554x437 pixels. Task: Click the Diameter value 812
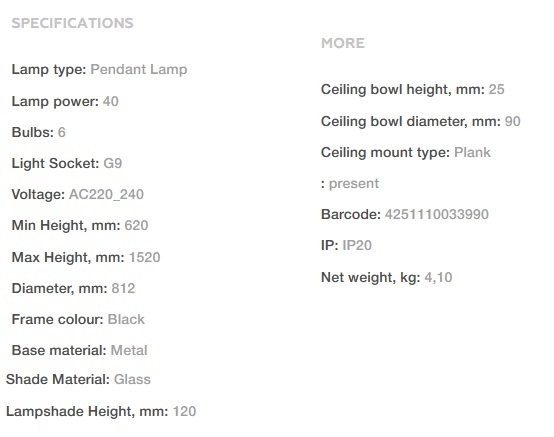pos(123,288)
